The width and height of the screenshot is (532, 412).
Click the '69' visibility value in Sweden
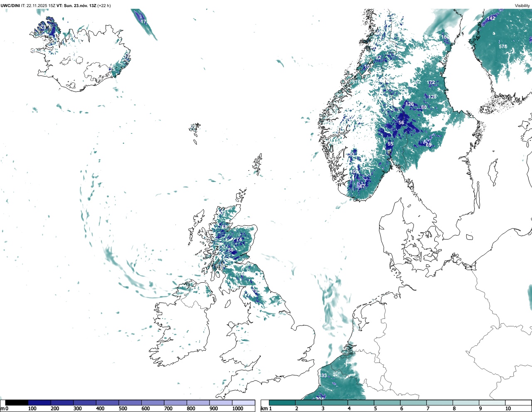click(x=429, y=145)
